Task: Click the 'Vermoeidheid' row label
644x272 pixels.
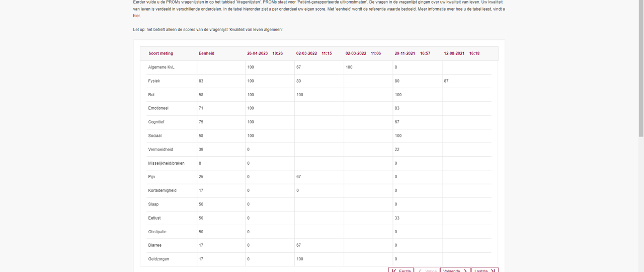Action: click(x=160, y=150)
